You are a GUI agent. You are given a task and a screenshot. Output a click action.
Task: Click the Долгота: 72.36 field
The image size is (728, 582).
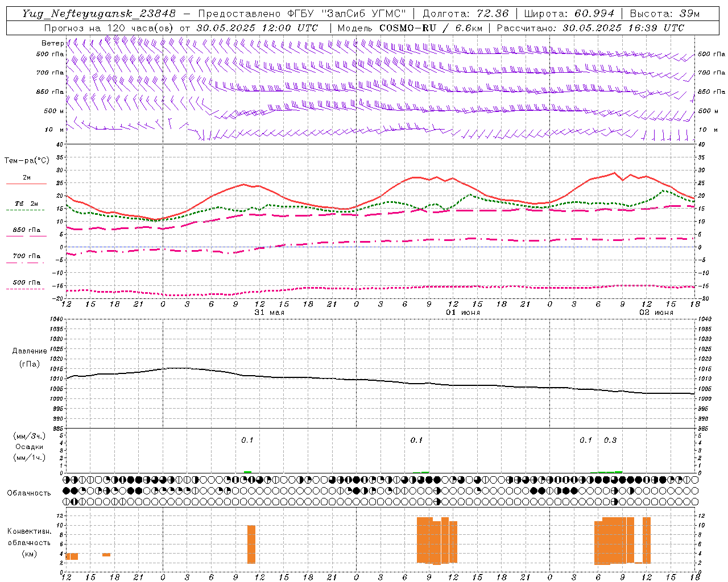pyautogui.click(x=466, y=14)
